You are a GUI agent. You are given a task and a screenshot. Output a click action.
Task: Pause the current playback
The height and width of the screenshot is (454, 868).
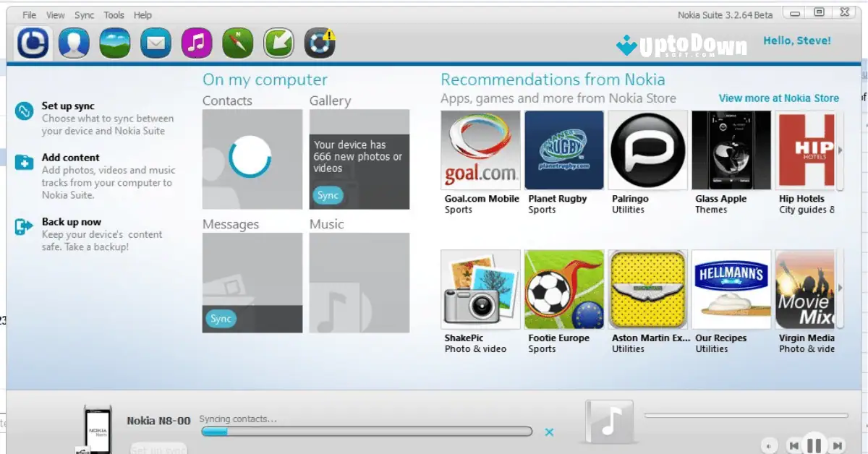click(814, 445)
